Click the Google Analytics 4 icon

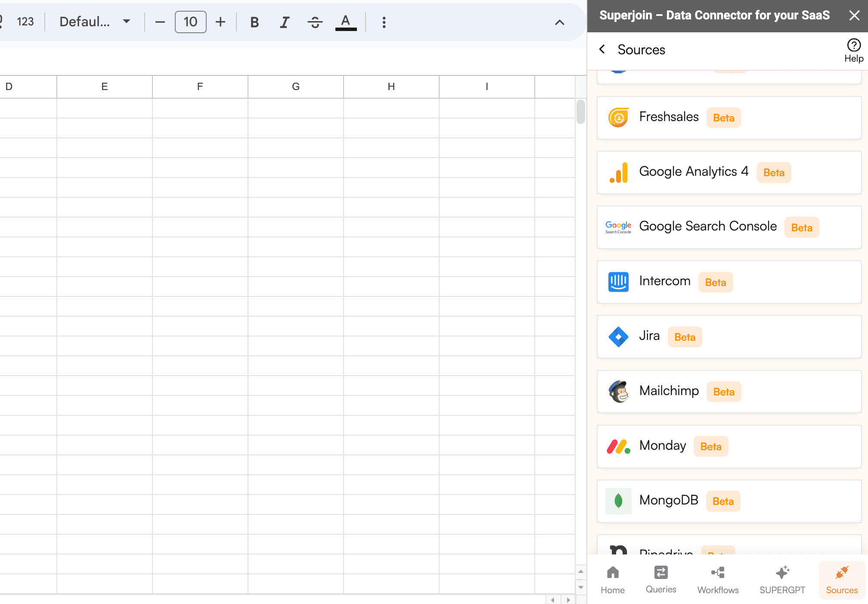tap(618, 171)
